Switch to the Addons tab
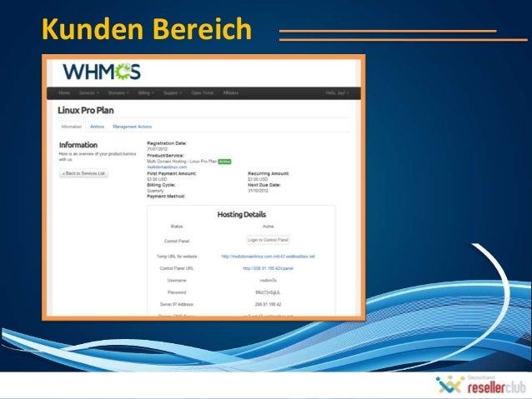Image resolution: width=532 pixels, height=399 pixels. coord(97,127)
